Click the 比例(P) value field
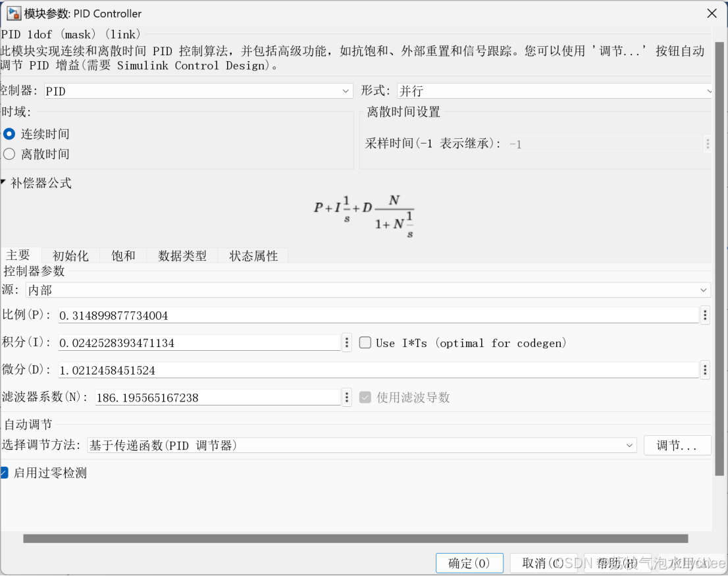Image resolution: width=728 pixels, height=576 pixels. (378, 315)
